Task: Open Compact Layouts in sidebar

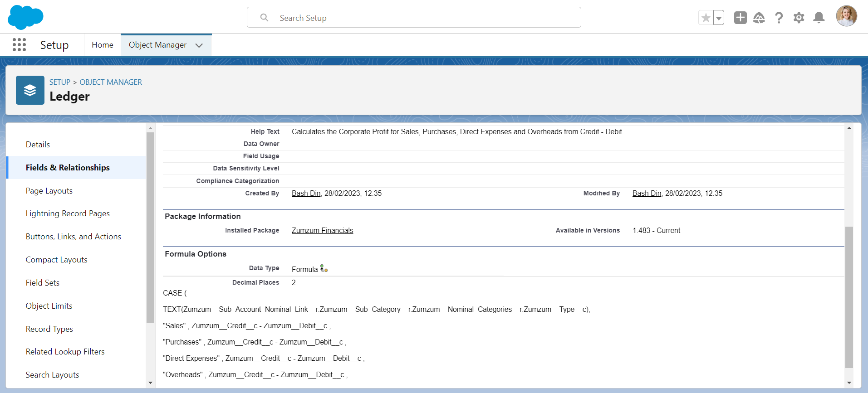Action: pos(56,260)
